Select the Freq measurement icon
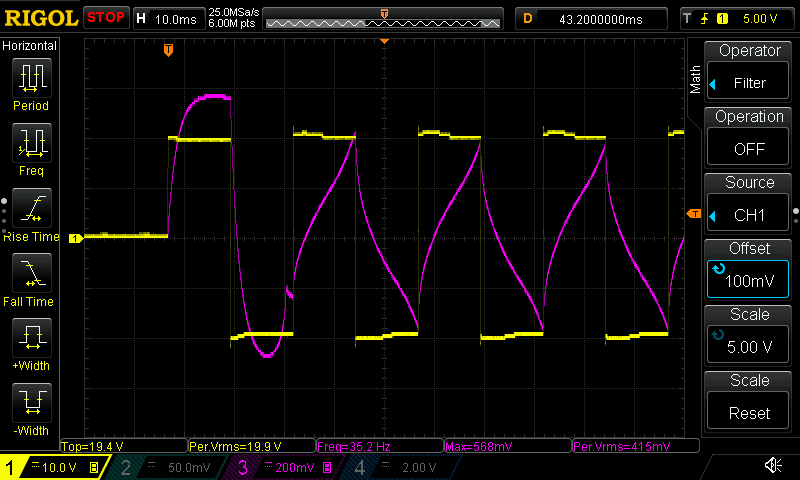The height and width of the screenshot is (480, 800). [32, 143]
